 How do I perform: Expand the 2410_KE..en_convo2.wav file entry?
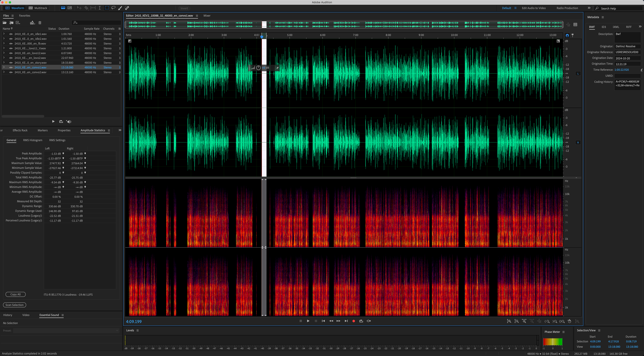coord(4,72)
